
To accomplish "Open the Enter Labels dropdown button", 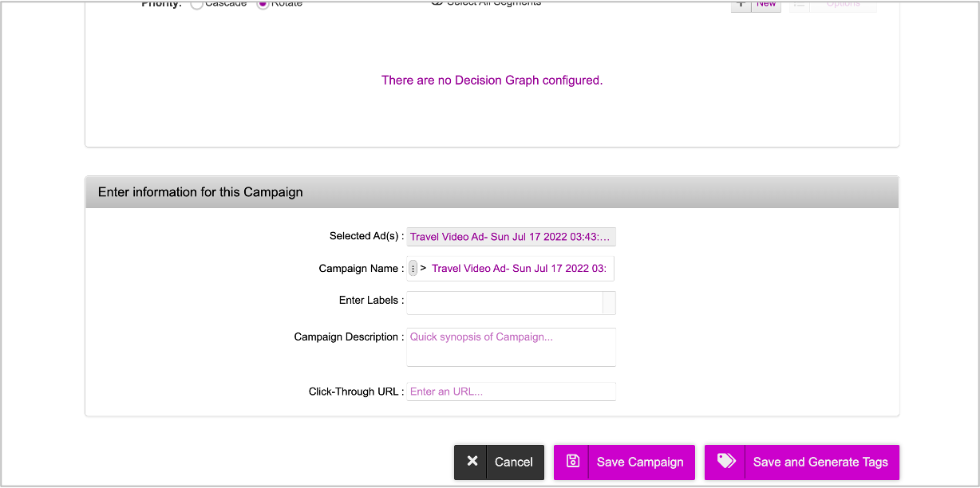I will pos(609,303).
